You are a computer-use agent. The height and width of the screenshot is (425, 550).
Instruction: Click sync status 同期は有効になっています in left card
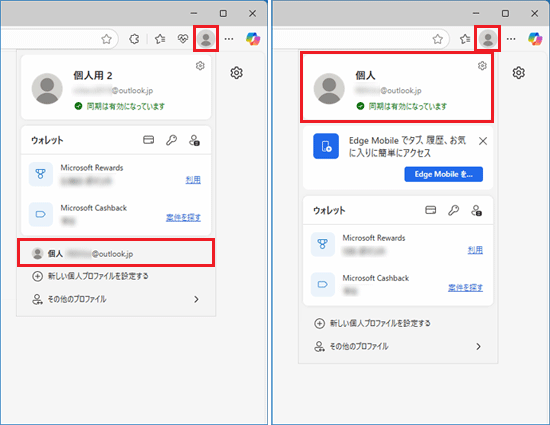120,106
